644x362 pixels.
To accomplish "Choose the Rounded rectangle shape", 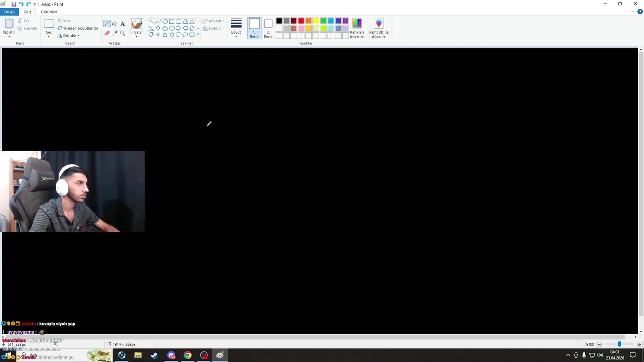I will tap(178, 22).
